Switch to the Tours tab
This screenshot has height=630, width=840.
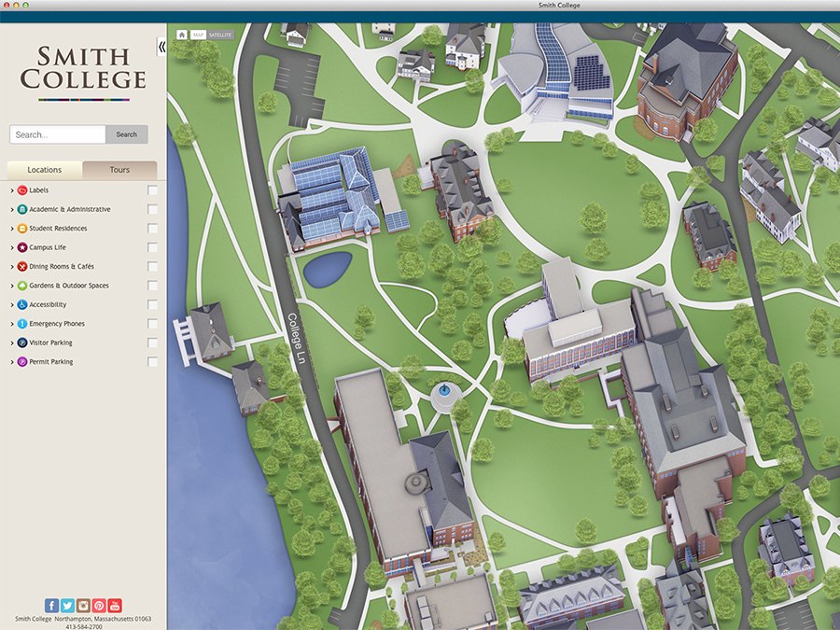119,170
